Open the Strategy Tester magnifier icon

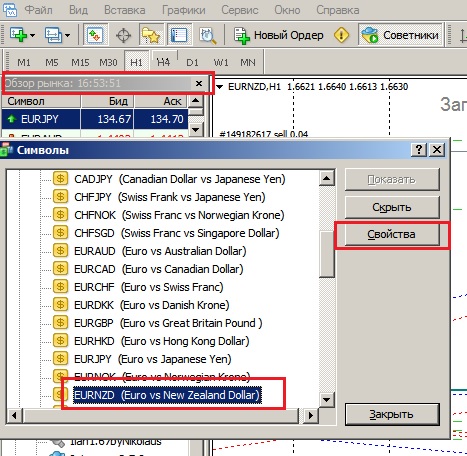208,35
